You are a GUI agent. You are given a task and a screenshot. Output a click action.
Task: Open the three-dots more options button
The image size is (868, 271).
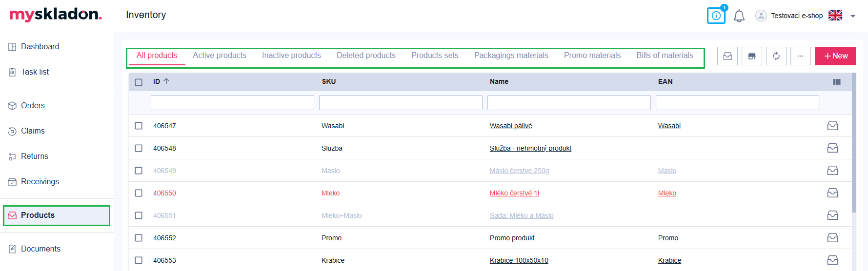click(801, 56)
